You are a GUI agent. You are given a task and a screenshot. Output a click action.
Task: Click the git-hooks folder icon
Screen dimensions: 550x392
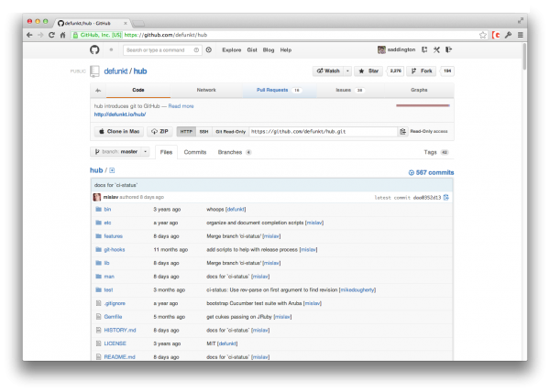[x=99, y=249]
